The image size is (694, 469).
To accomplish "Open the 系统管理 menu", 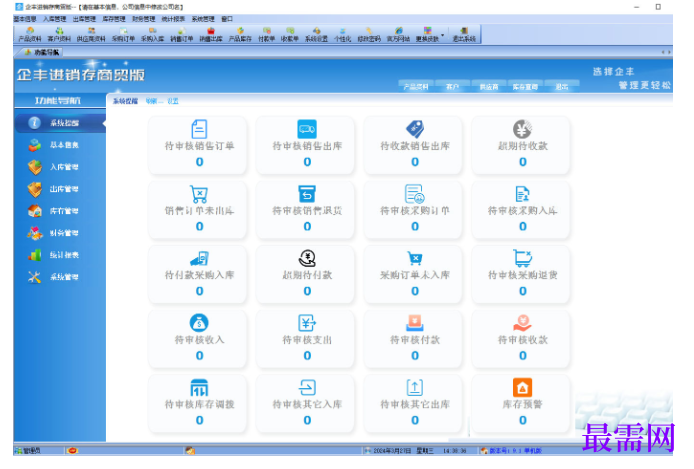I will click(x=203, y=19).
